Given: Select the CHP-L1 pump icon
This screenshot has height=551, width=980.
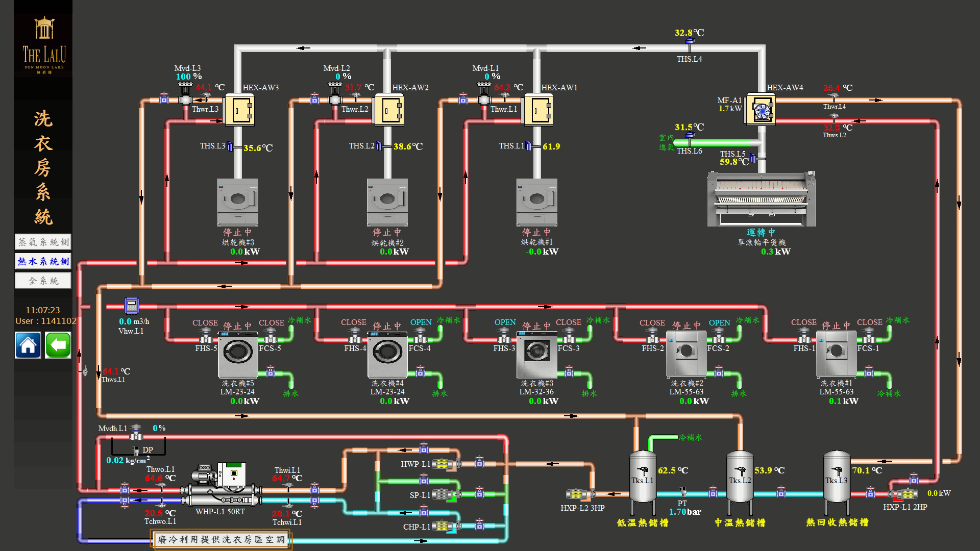Looking at the screenshot, I should pos(443,527).
